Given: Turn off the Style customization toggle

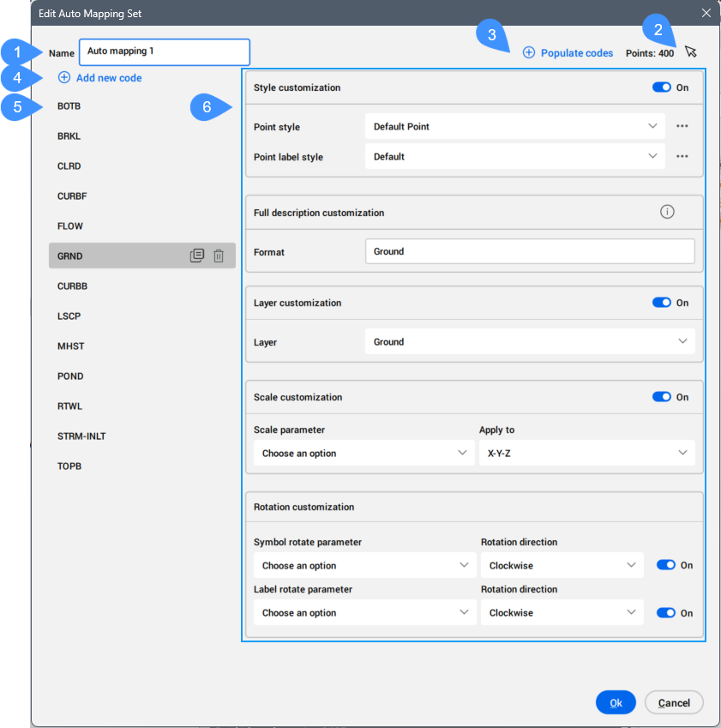Looking at the screenshot, I should click(x=661, y=87).
